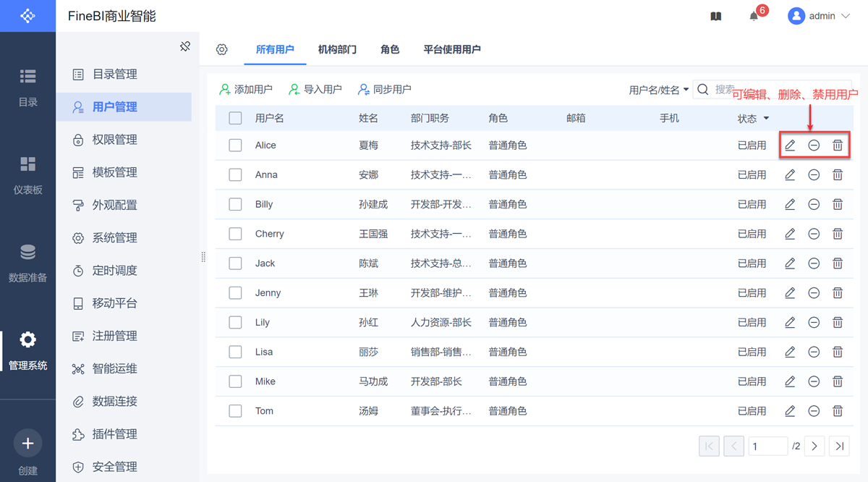Expand the admin account menu
The image size is (868, 482).
(820, 16)
